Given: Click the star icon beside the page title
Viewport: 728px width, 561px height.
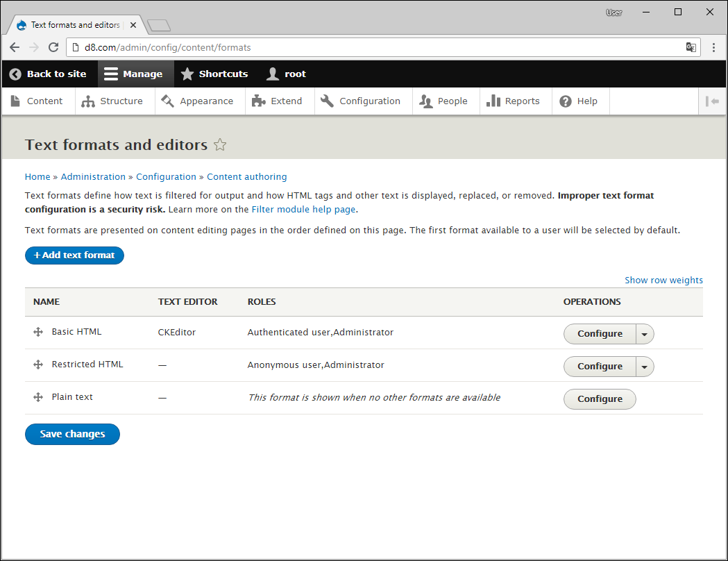Looking at the screenshot, I should click(x=220, y=145).
